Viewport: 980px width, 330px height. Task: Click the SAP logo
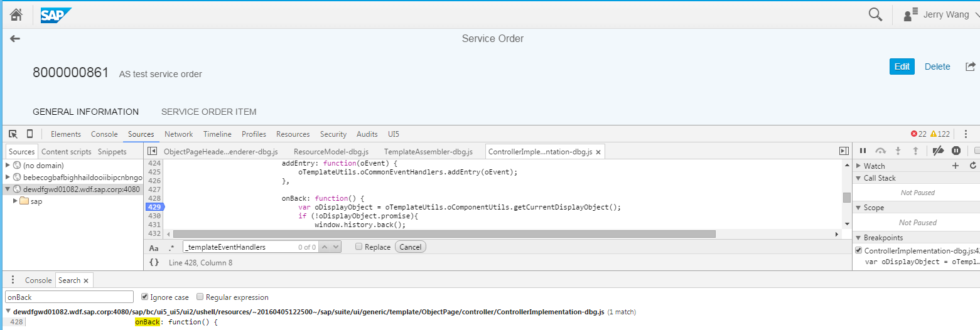coord(57,14)
